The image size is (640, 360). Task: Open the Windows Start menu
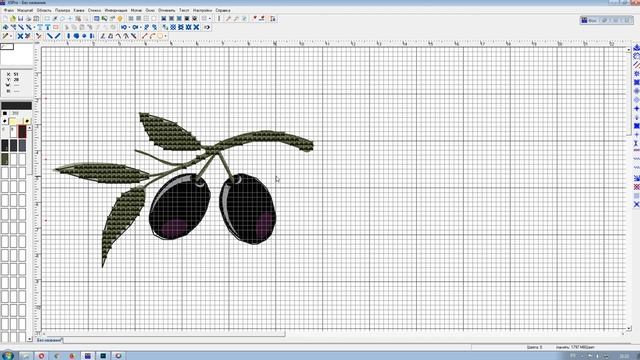(x=8, y=356)
